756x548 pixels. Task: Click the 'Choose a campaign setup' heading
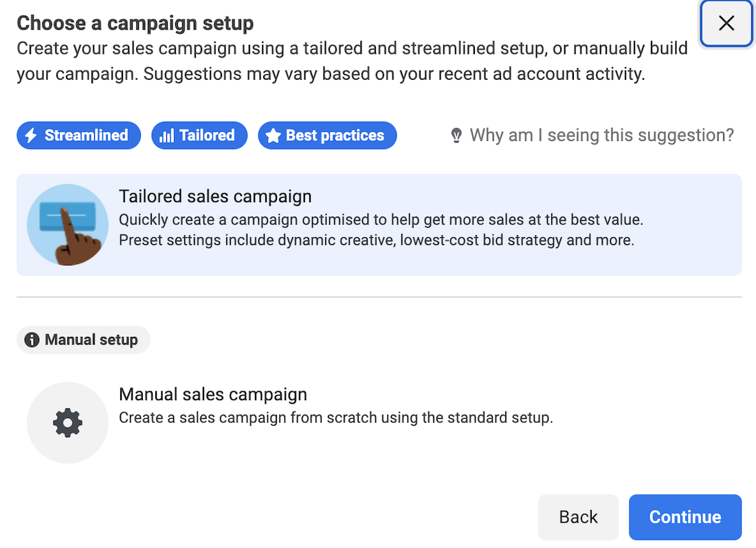(x=135, y=23)
